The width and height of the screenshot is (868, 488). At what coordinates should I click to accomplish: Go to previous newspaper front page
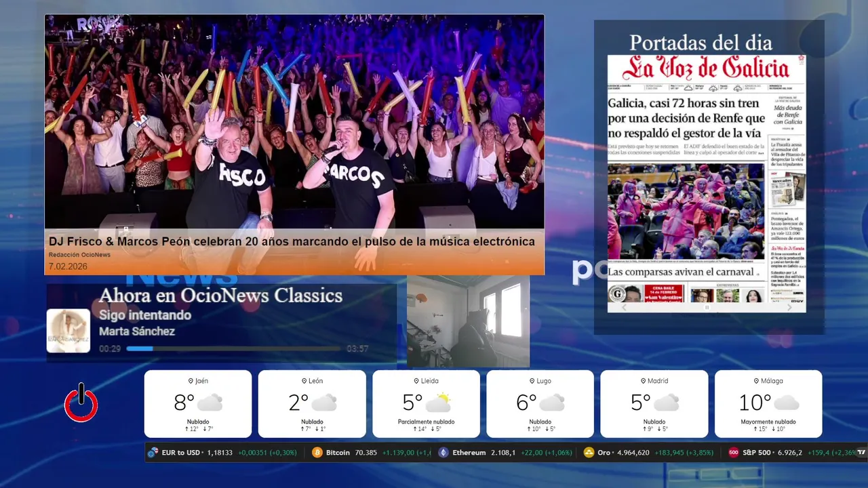(x=624, y=308)
